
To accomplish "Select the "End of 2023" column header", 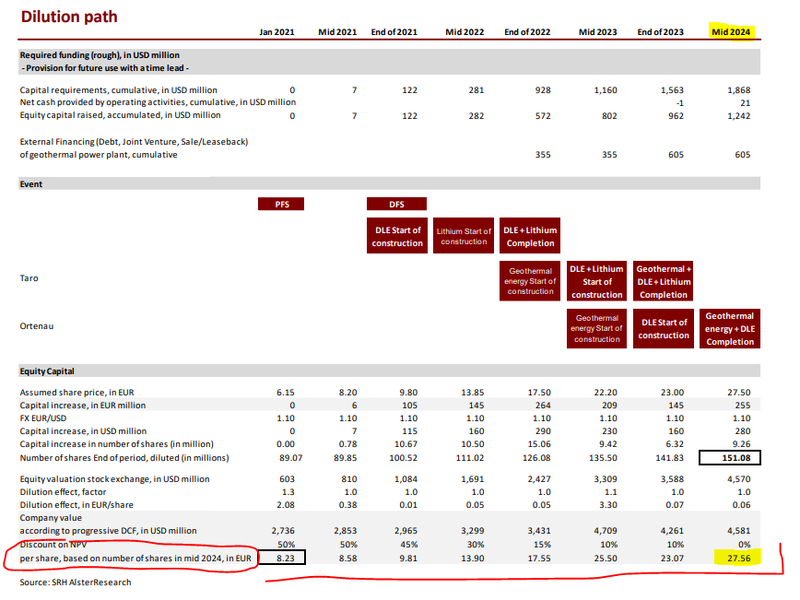I will tap(660, 32).
